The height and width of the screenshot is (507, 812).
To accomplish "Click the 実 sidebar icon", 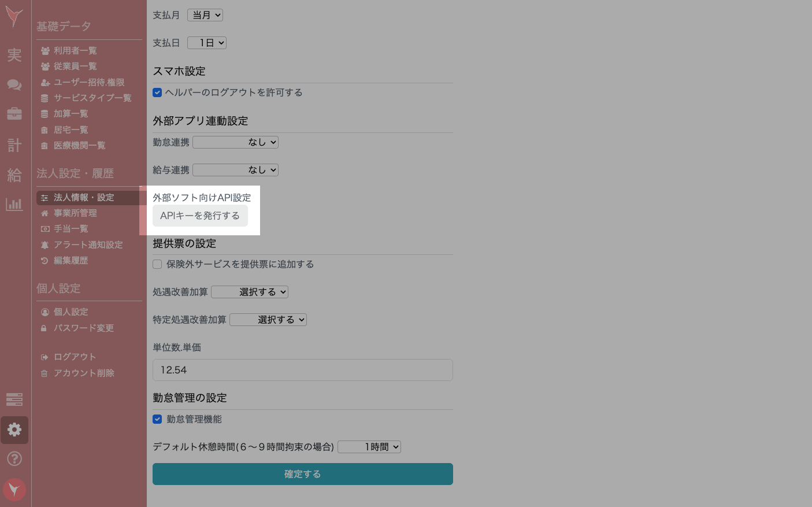I will tap(14, 55).
